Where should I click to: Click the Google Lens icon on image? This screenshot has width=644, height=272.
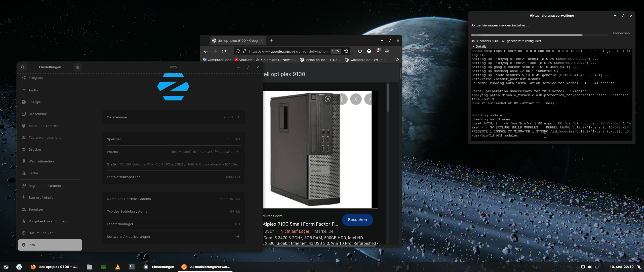tap(328, 99)
